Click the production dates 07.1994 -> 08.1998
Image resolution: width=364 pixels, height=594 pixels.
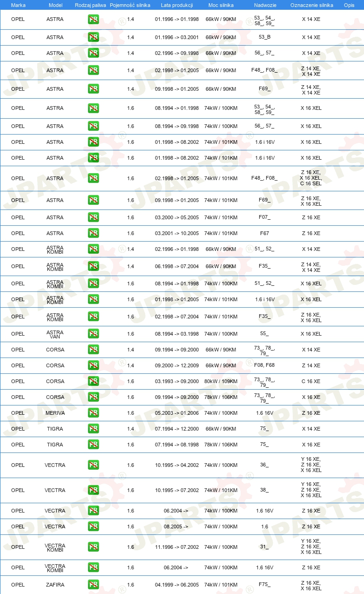pos(177,445)
